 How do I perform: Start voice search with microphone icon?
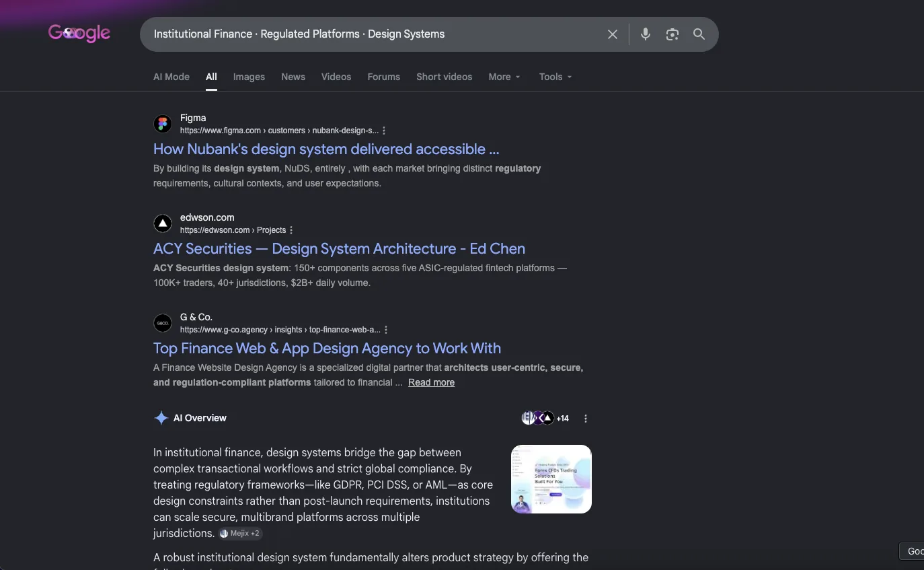[646, 34]
